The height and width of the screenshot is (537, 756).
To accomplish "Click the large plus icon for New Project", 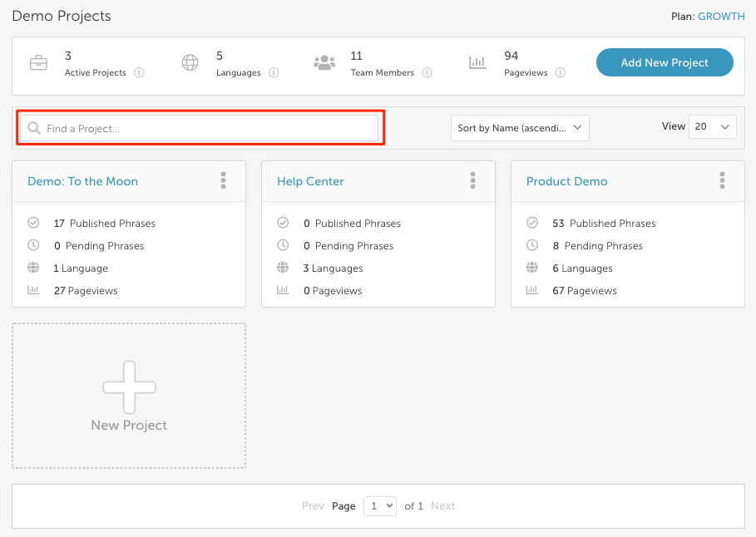I will pos(129,387).
